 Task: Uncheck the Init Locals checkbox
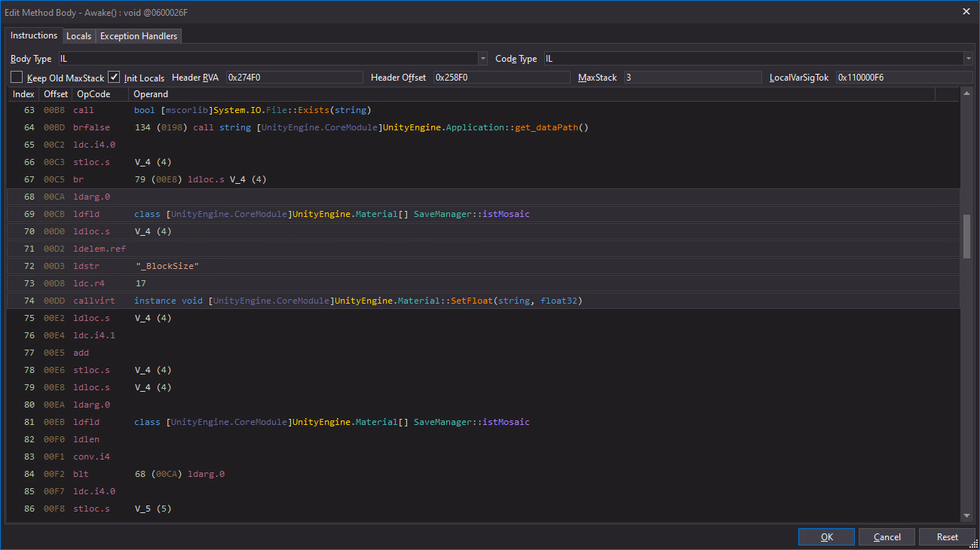114,78
